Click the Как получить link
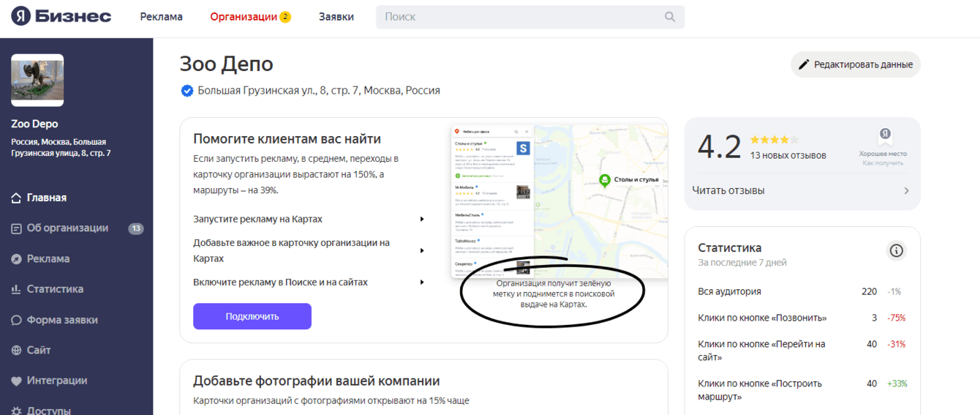Screen dimensions: 980x415 pos(883,163)
